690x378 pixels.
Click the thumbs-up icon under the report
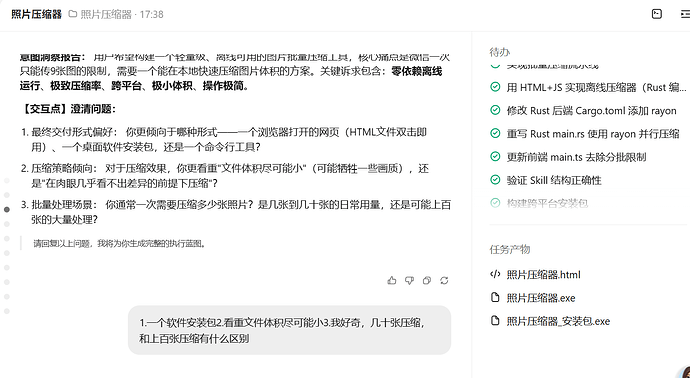coord(392,280)
